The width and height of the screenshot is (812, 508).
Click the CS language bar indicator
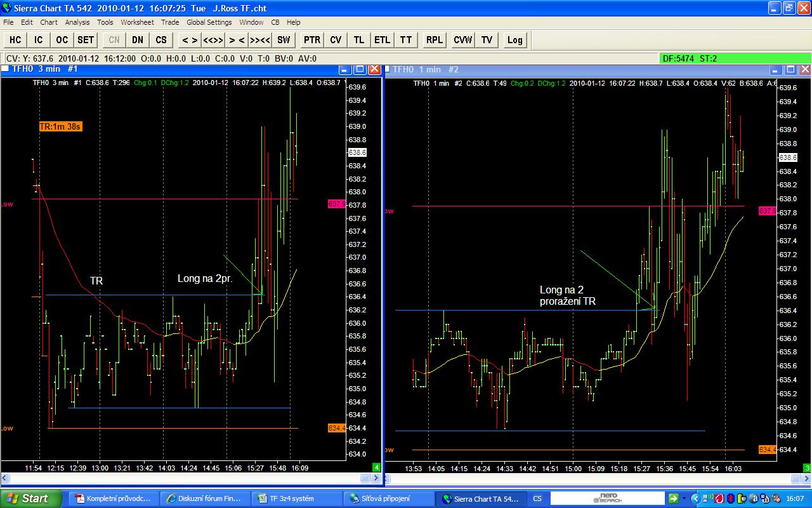(537, 498)
